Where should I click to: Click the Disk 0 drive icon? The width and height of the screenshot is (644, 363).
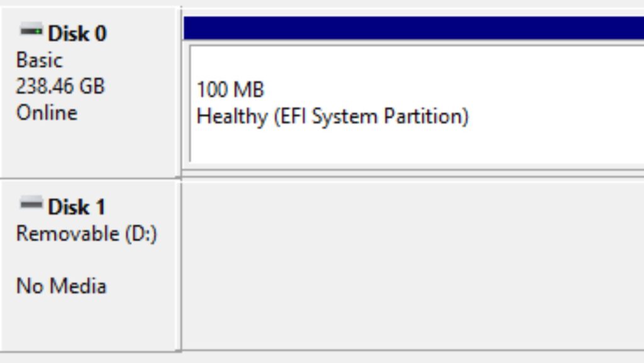click(x=31, y=30)
